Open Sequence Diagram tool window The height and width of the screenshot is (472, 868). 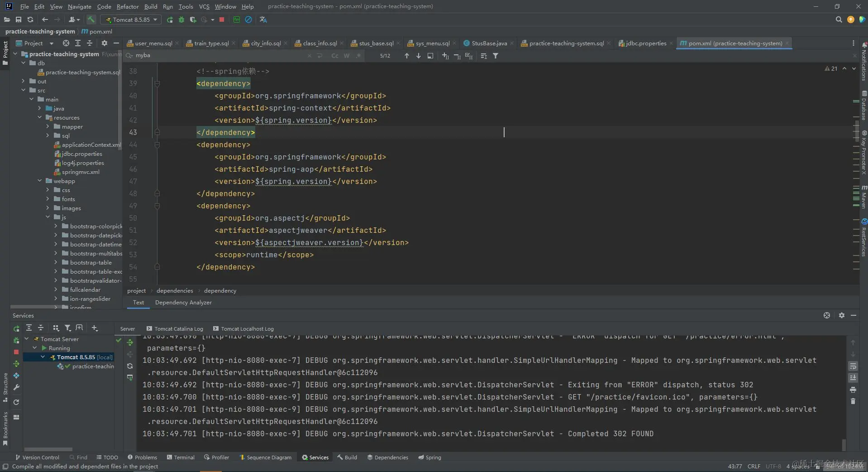coord(265,457)
